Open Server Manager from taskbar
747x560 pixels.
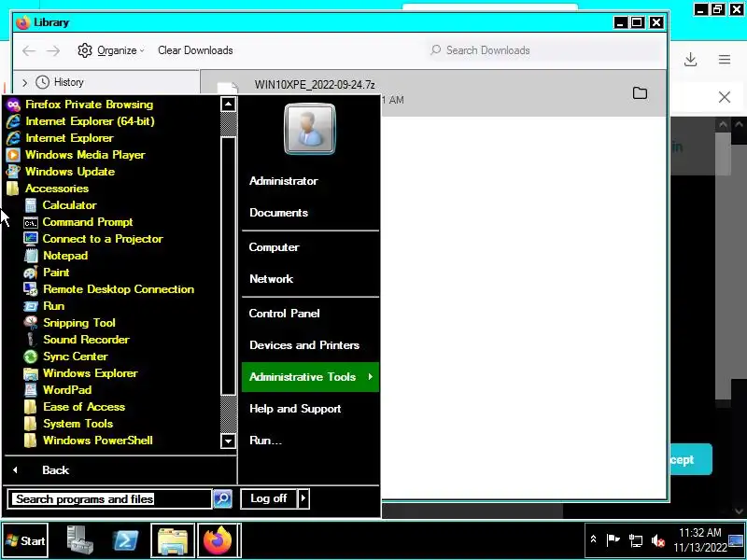tap(79, 540)
